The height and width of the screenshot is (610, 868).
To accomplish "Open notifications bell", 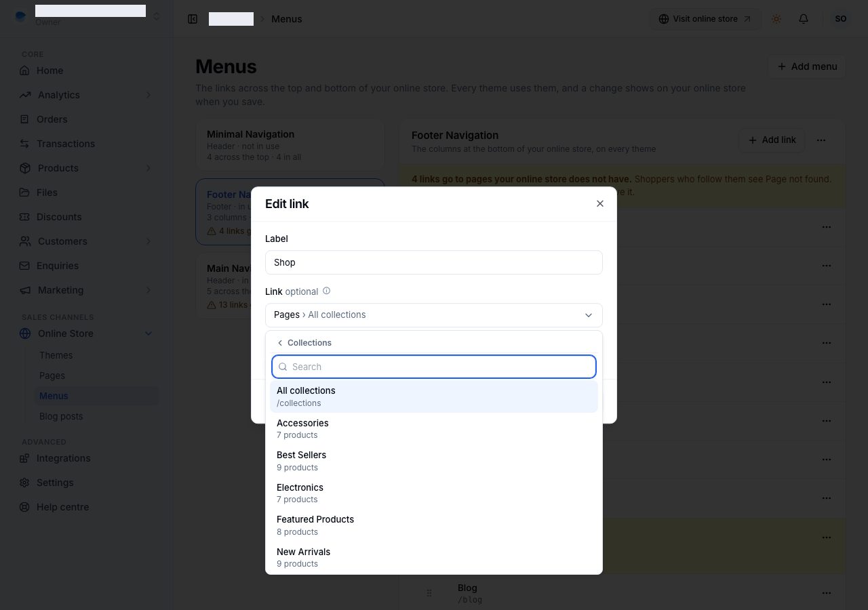I will [804, 19].
